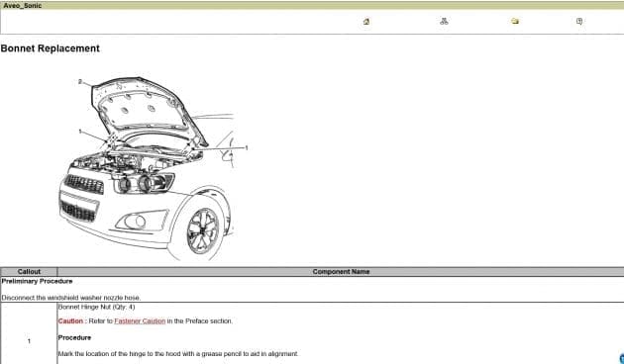The height and width of the screenshot is (364, 624).
Task: Click callout label 2 on the diagram
Action: point(80,81)
